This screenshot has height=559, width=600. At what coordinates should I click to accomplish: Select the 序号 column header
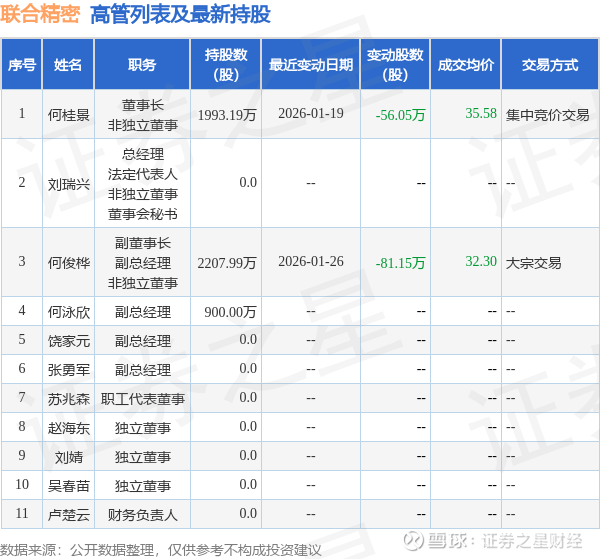[x=22, y=64]
